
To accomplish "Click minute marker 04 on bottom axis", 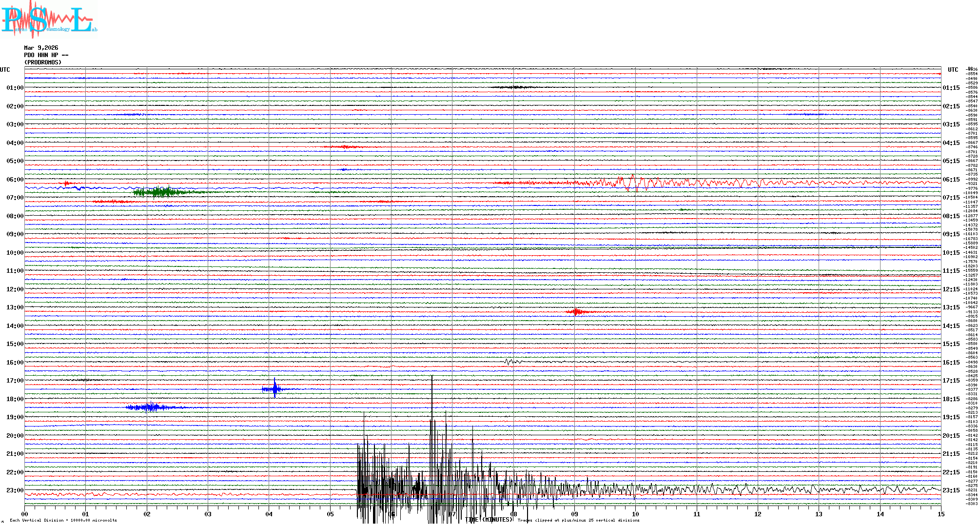I will point(269,514).
